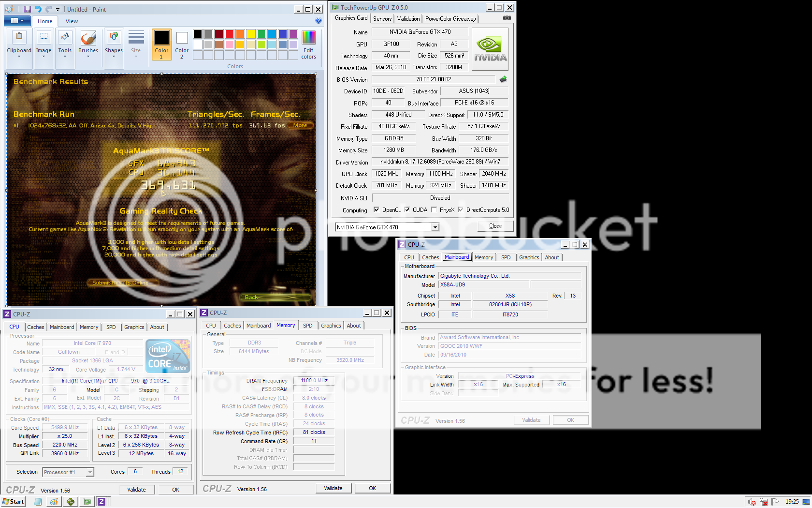This screenshot has width=812, height=508.
Task: Click the Z icon in CPU-Z Mainboard window title
Action: 402,244
